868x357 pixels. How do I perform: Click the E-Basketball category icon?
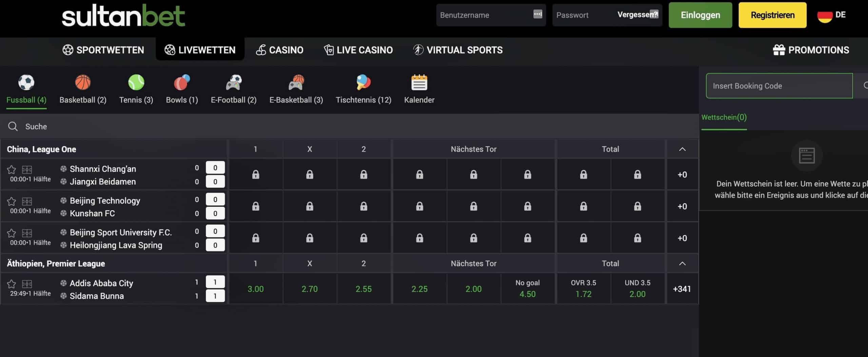pos(296,83)
